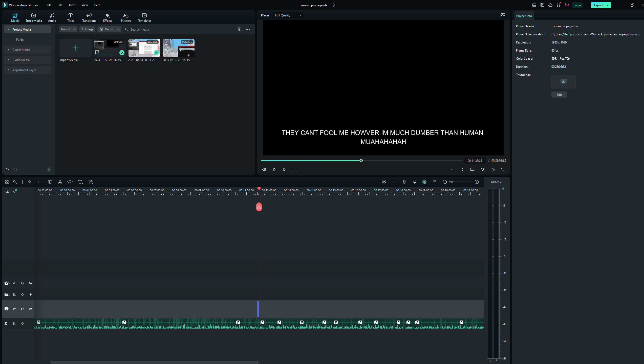Switch to the Audio tab
Screen dimensions: 644x364
click(x=52, y=18)
